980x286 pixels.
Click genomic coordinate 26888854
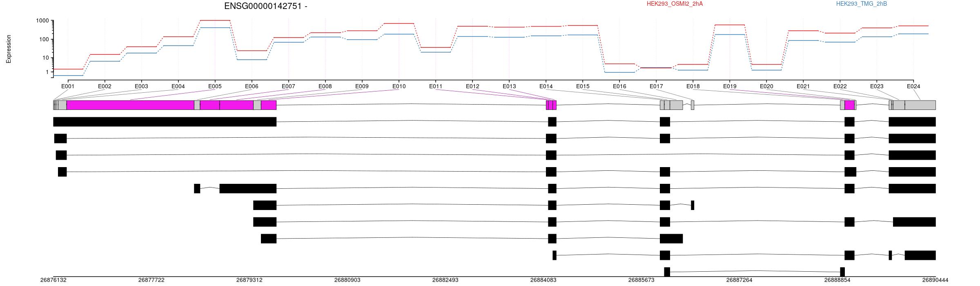tap(837, 280)
